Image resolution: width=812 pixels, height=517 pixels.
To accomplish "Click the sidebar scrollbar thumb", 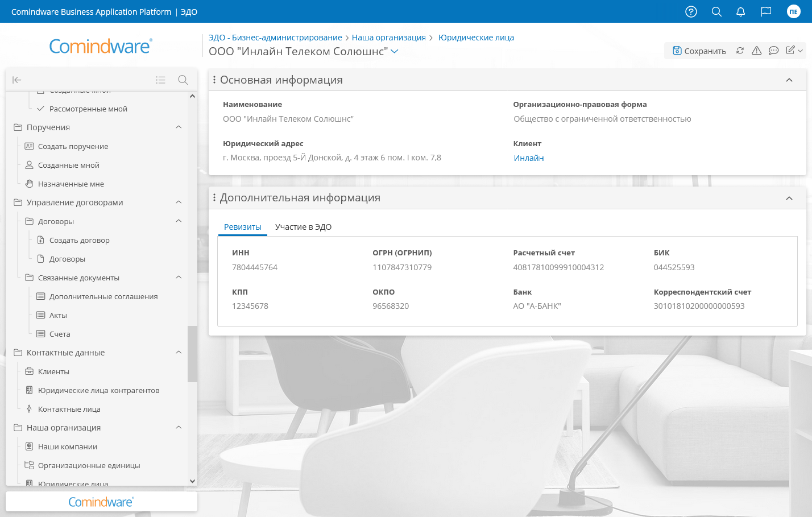I will pos(192,354).
